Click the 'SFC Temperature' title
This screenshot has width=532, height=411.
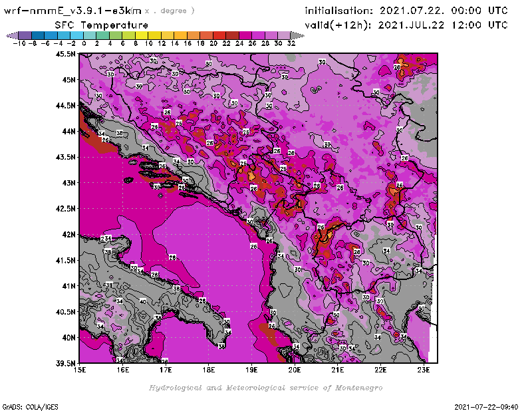click(102, 25)
